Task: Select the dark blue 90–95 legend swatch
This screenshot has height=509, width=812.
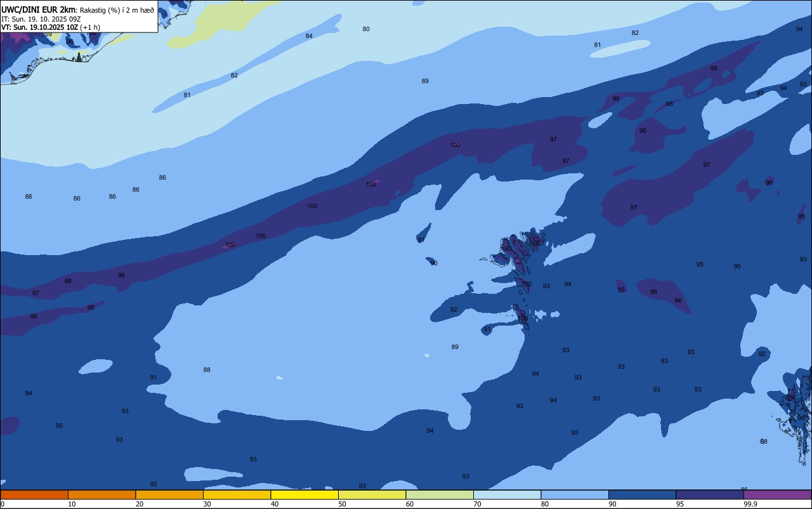Action: tap(642, 494)
